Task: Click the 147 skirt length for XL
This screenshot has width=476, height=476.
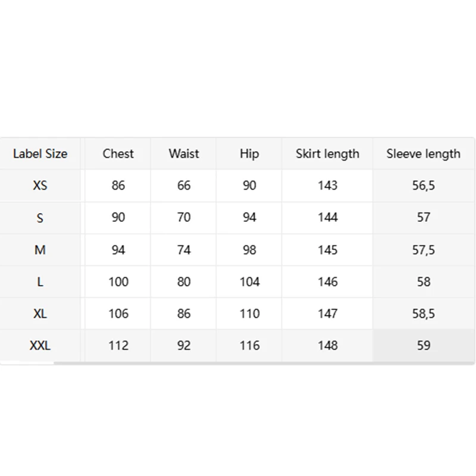Action: pos(327,314)
